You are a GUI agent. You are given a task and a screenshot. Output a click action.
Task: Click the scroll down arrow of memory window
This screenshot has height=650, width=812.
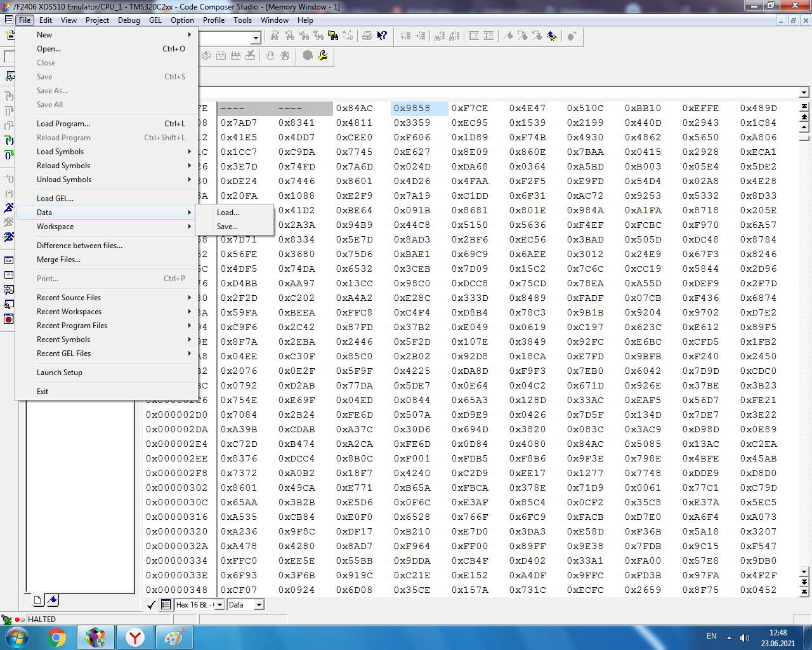pos(804,571)
